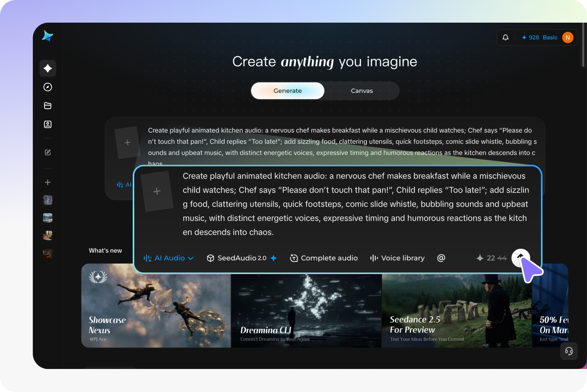Click the page's vertical scrollbar
This screenshot has height=392, width=587.
pos(583,45)
